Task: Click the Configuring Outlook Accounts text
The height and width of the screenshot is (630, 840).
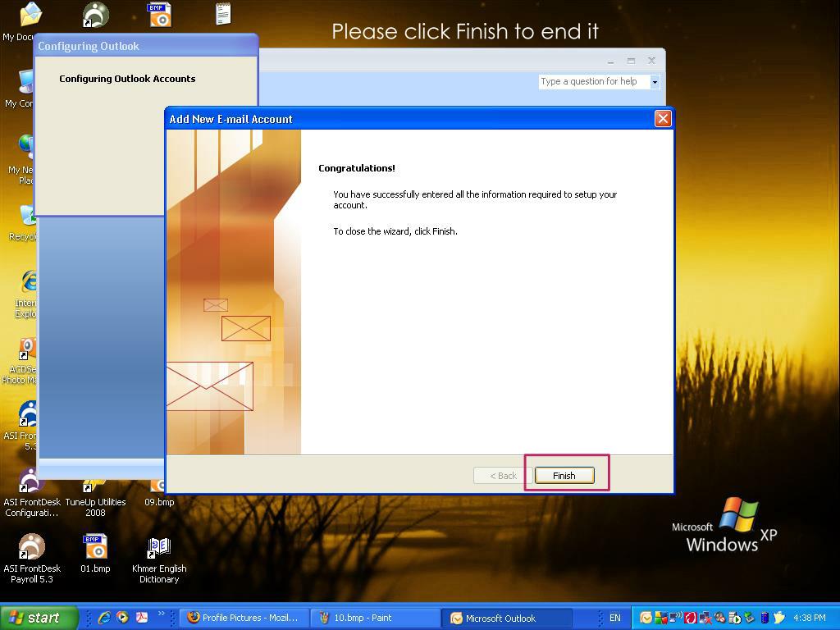Action: [x=127, y=79]
